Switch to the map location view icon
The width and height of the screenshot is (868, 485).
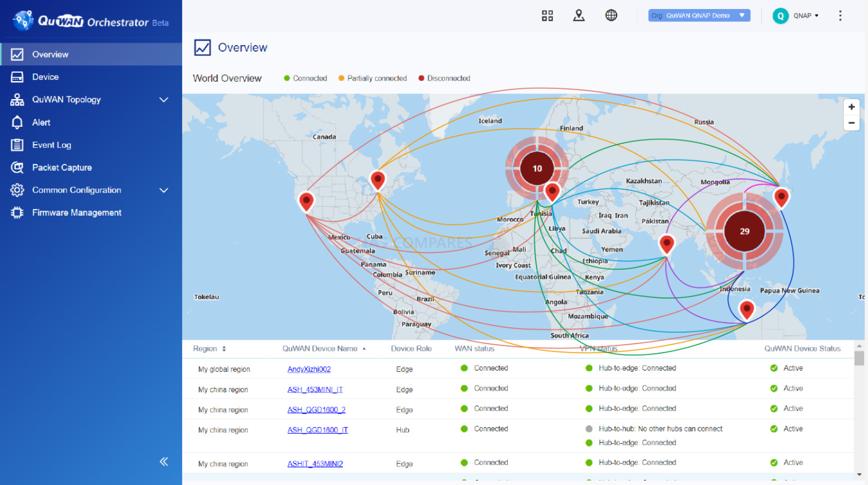coord(579,15)
